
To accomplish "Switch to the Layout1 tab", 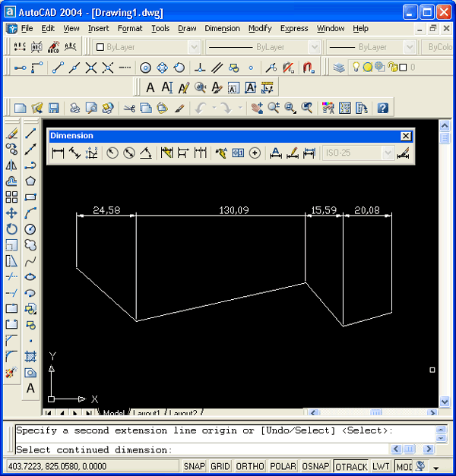I will tap(147, 414).
